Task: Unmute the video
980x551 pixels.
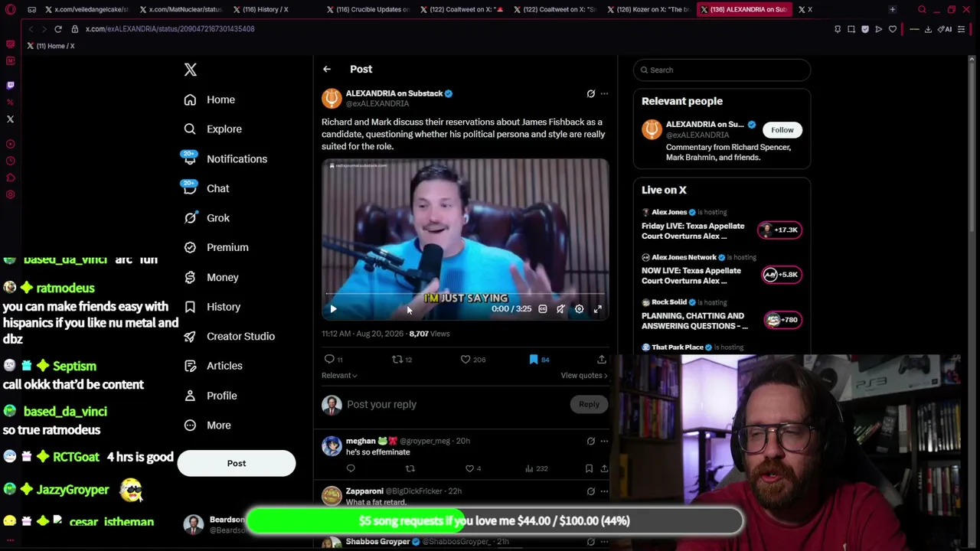Action: coord(560,309)
